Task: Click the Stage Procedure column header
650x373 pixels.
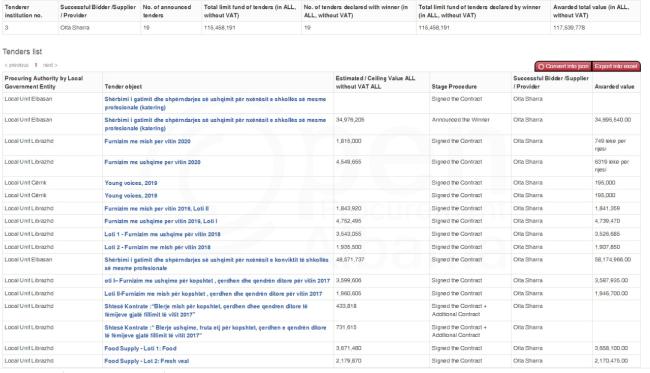Action: (454, 87)
